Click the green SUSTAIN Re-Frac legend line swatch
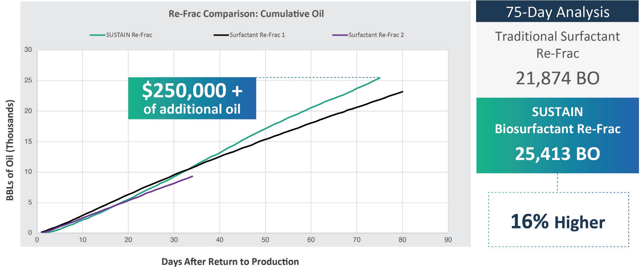 97,35
